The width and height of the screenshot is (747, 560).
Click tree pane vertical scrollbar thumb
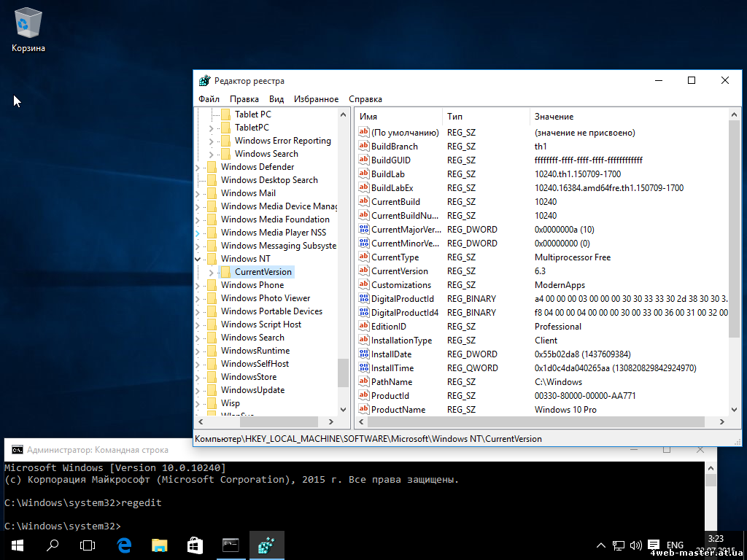[x=343, y=373]
